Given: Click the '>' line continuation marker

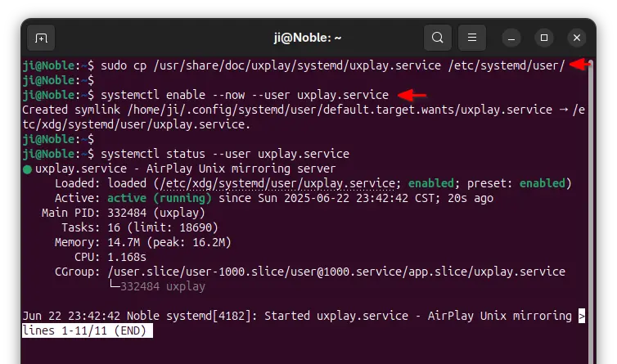Looking at the screenshot, I should [582, 316].
